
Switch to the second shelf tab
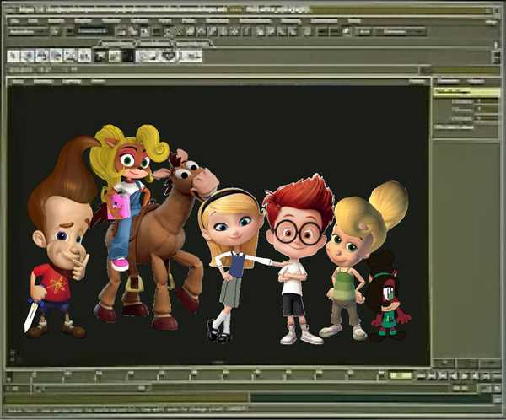[x=154, y=44]
